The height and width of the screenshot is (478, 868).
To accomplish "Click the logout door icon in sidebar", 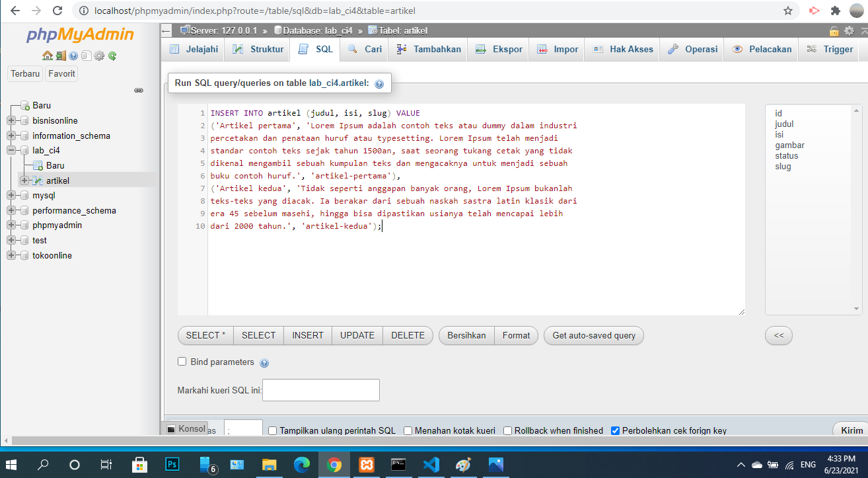I will (x=61, y=56).
